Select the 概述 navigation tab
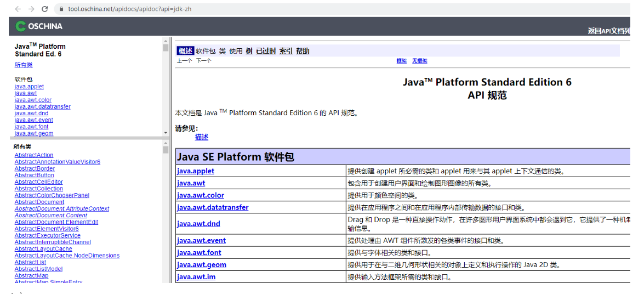Screen dimensions: 644x294 (x=185, y=51)
